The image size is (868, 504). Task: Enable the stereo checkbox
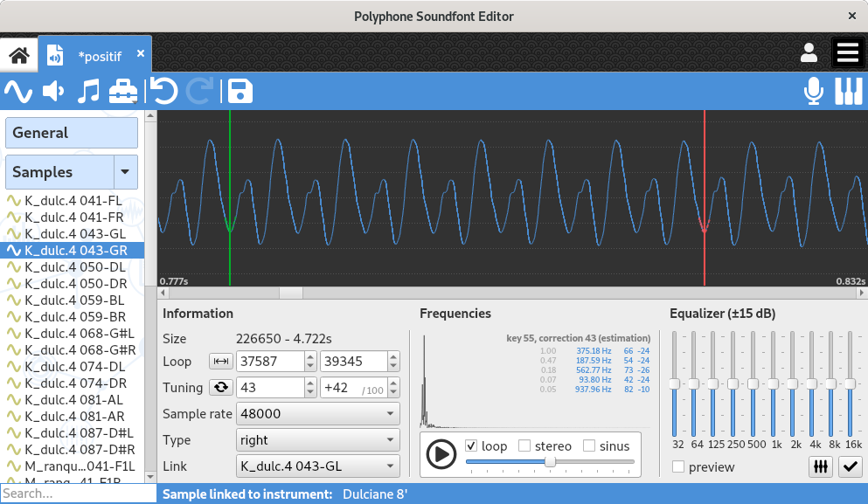524,445
